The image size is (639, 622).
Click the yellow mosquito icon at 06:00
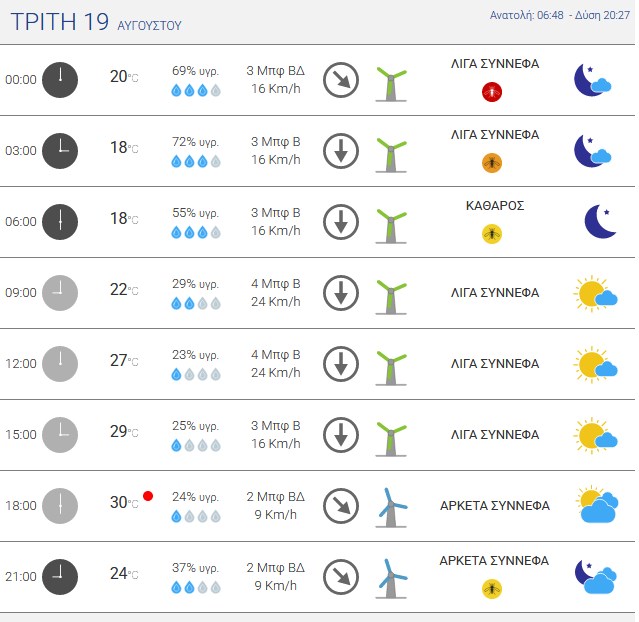click(492, 234)
